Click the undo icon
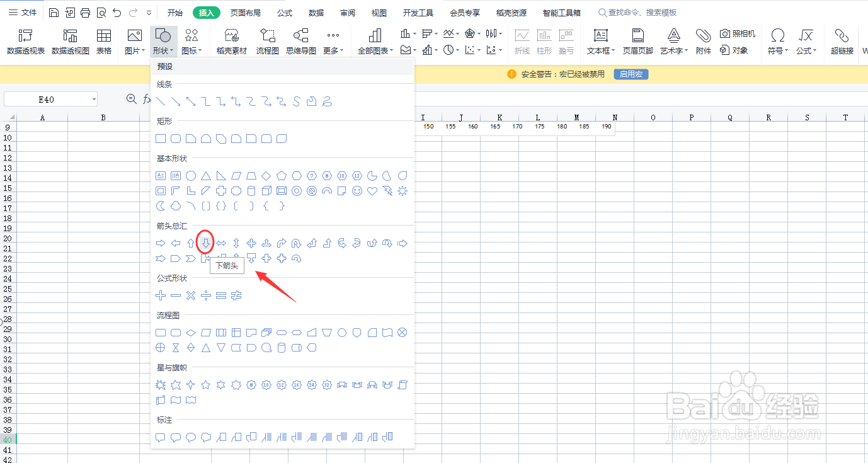868x463 pixels. pyautogui.click(x=117, y=13)
